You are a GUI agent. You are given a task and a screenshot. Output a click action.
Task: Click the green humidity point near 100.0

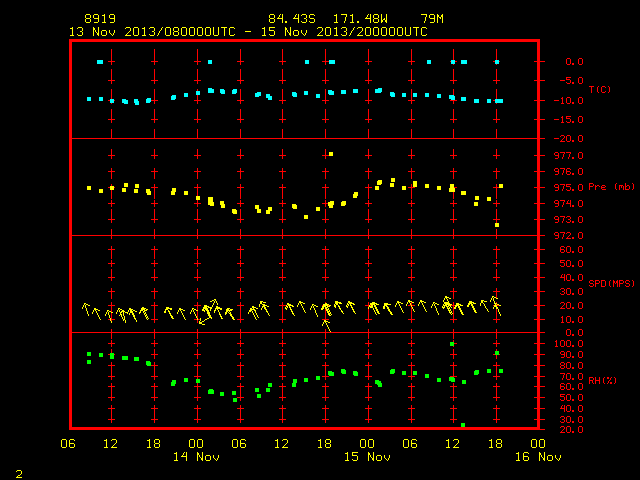[452, 344]
